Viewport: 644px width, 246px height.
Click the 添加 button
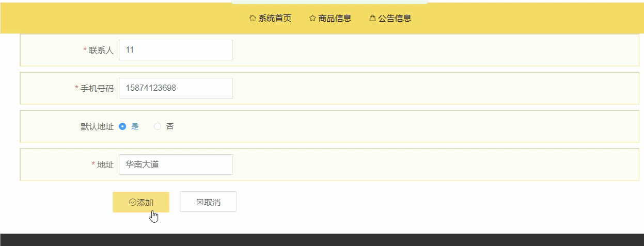141,202
